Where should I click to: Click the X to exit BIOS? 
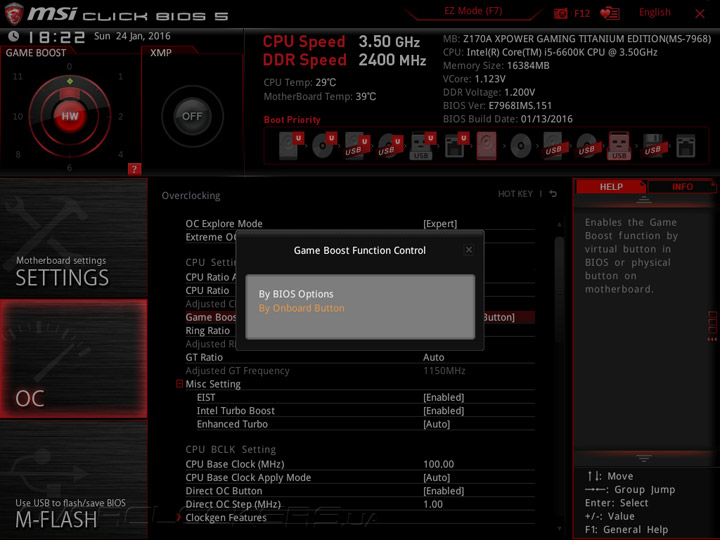point(700,14)
